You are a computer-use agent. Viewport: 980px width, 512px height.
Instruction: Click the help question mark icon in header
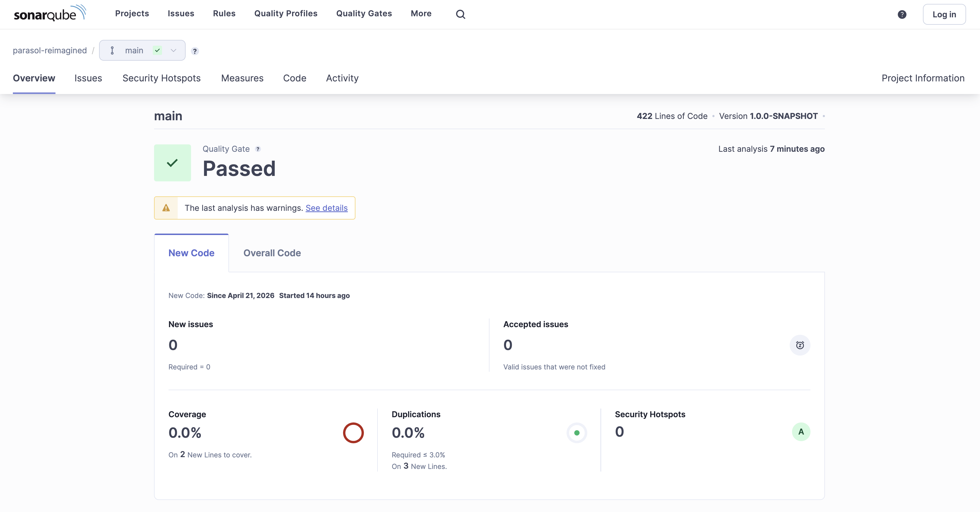point(902,14)
